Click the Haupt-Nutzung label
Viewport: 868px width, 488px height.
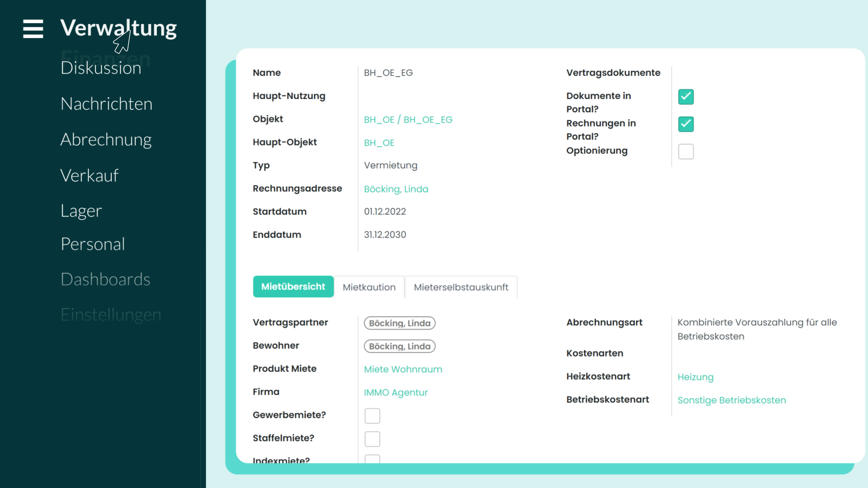[x=289, y=96]
